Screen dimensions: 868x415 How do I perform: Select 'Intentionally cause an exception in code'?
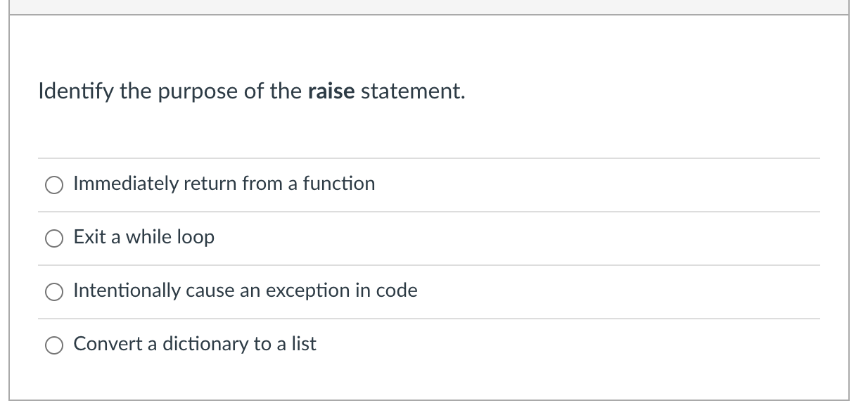point(54,291)
